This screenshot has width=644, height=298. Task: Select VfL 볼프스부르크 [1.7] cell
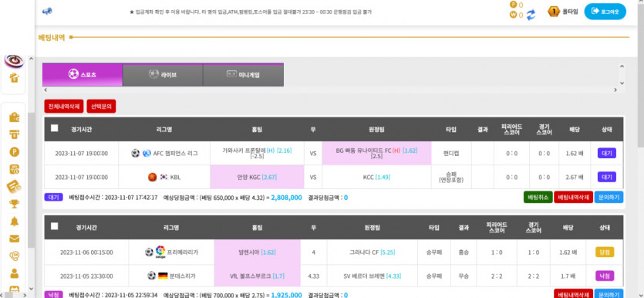[x=257, y=276]
